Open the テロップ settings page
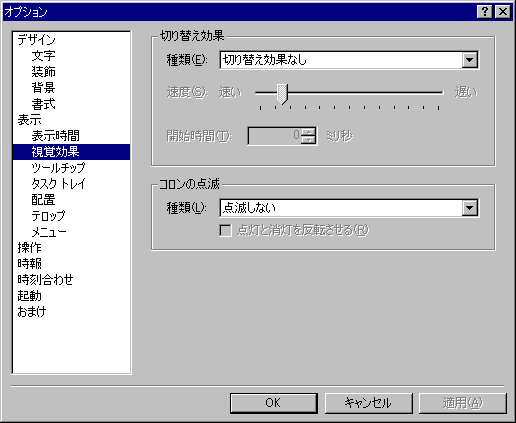This screenshot has width=516, height=423. click(x=48, y=216)
